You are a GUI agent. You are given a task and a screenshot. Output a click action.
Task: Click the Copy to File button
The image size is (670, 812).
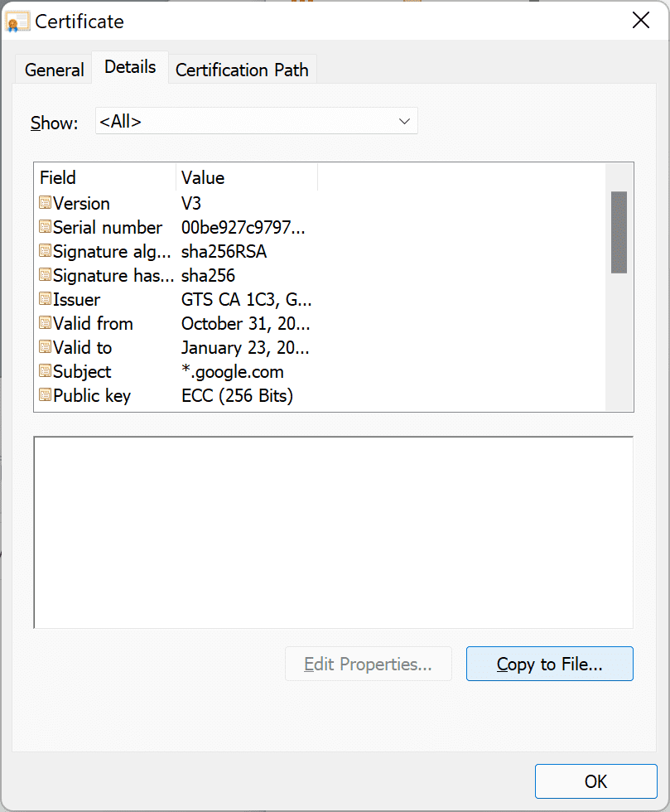click(x=549, y=664)
